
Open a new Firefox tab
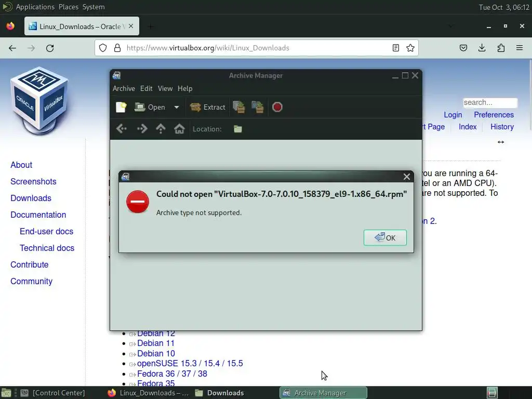point(150,26)
